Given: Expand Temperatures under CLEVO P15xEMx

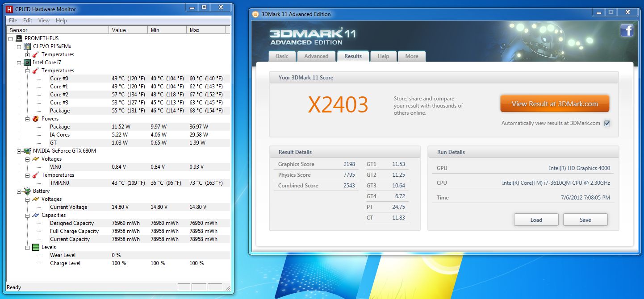Looking at the screenshot, I should (x=27, y=54).
